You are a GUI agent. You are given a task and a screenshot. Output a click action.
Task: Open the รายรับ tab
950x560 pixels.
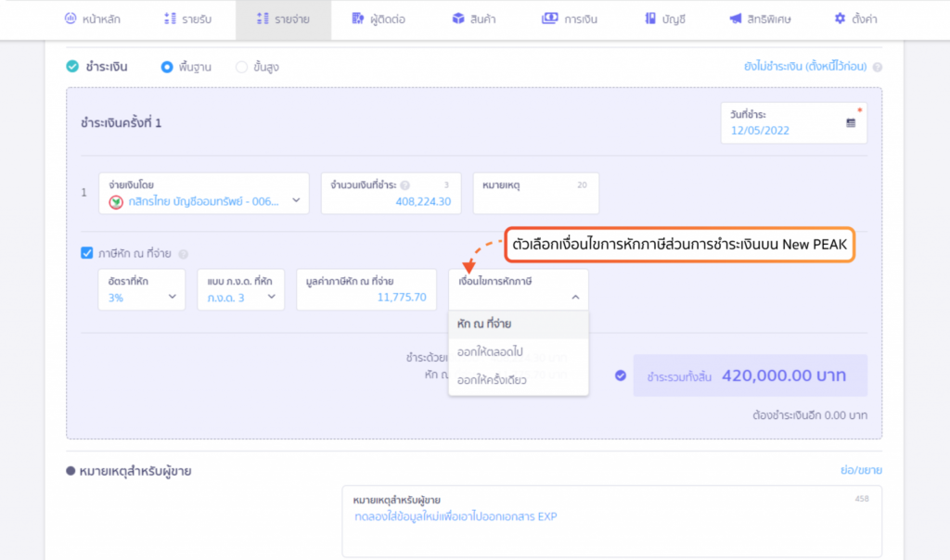coord(187,19)
